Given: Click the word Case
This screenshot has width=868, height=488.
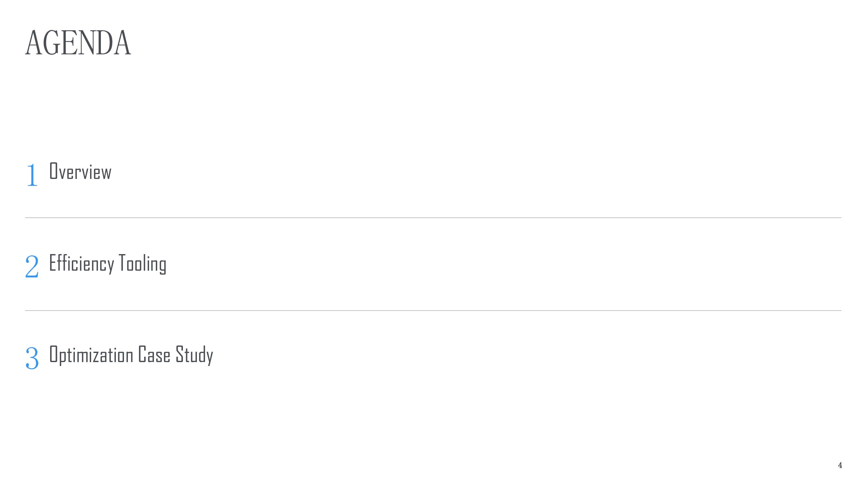Looking at the screenshot, I should [x=154, y=354].
